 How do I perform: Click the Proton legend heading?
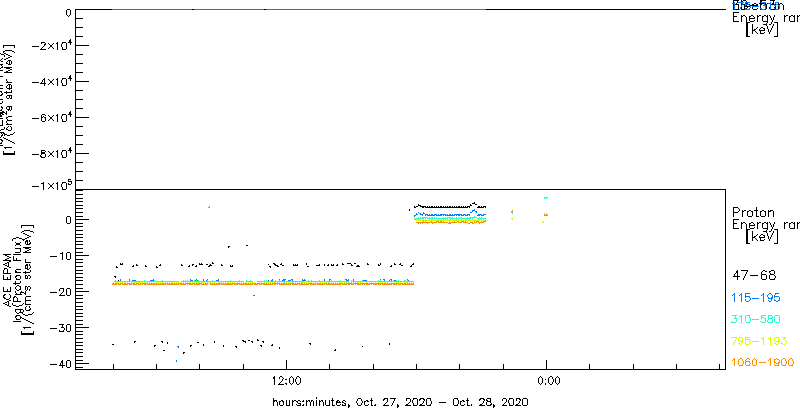click(753, 212)
